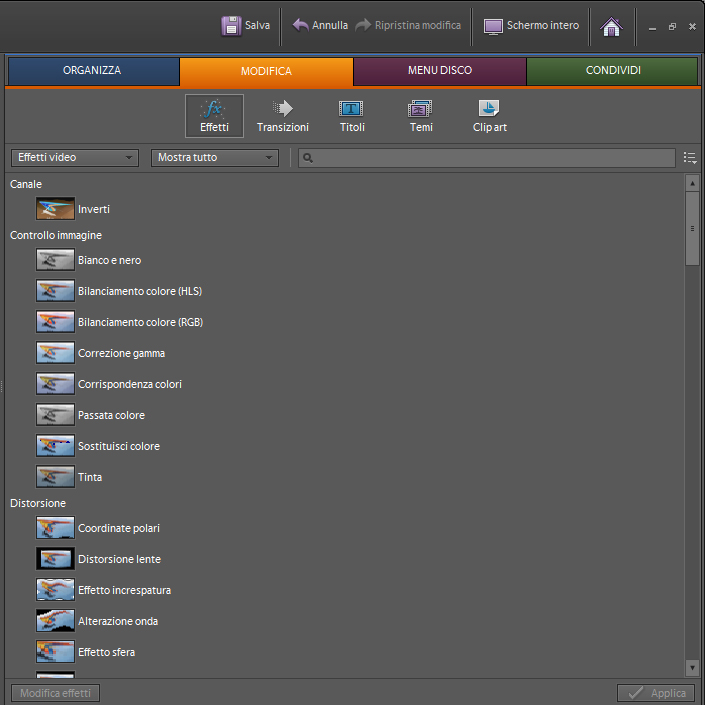705x705 pixels.
Task: Open the Mostra tutto dropdown
Action: 215,158
